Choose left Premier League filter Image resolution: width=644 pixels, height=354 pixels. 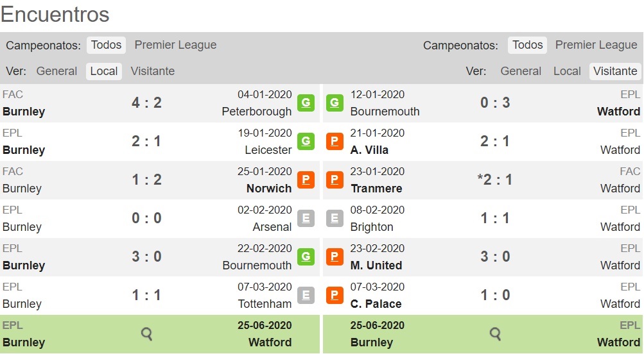175,45
